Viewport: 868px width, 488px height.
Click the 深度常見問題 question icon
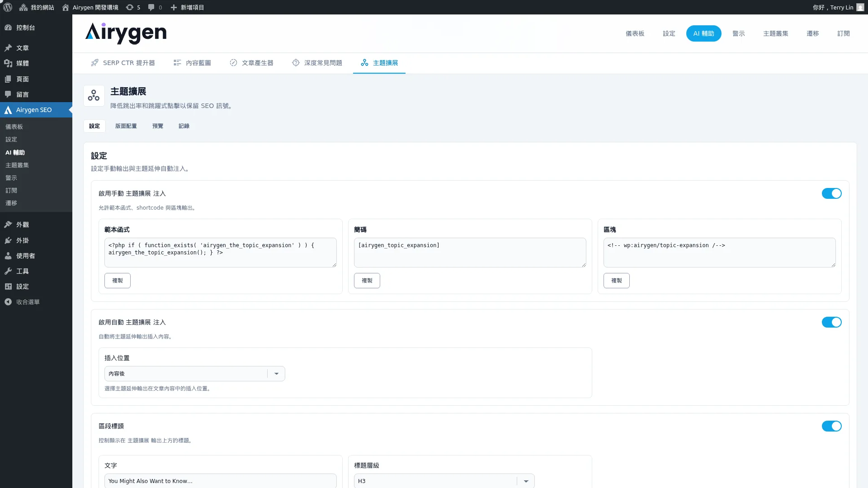point(296,63)
